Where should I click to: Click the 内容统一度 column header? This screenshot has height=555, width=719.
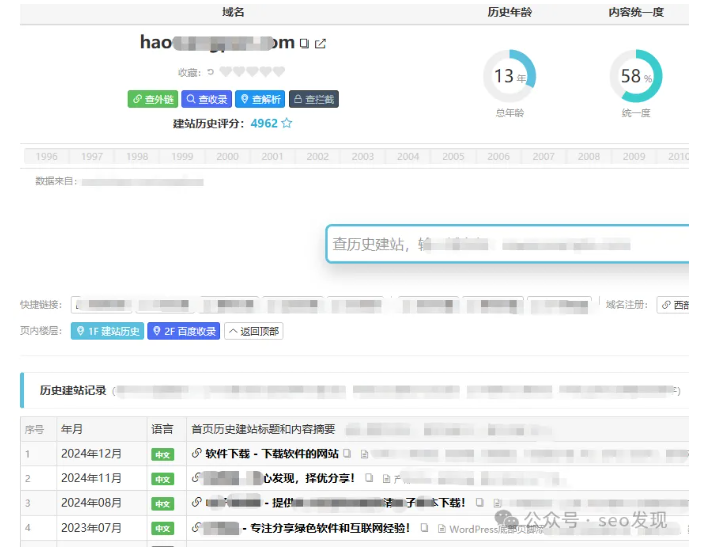(x=636, y=12)
